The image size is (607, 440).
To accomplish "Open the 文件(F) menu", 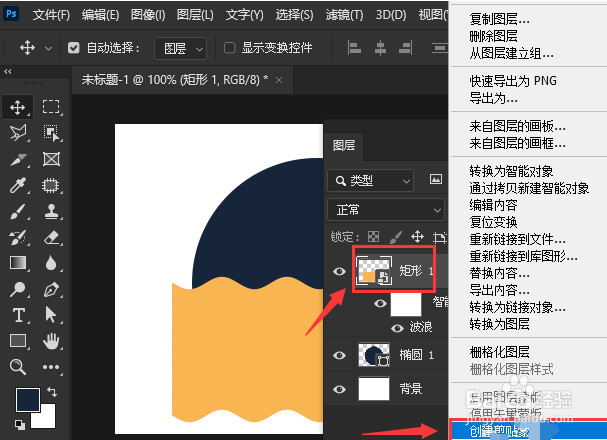I will 51,15.
